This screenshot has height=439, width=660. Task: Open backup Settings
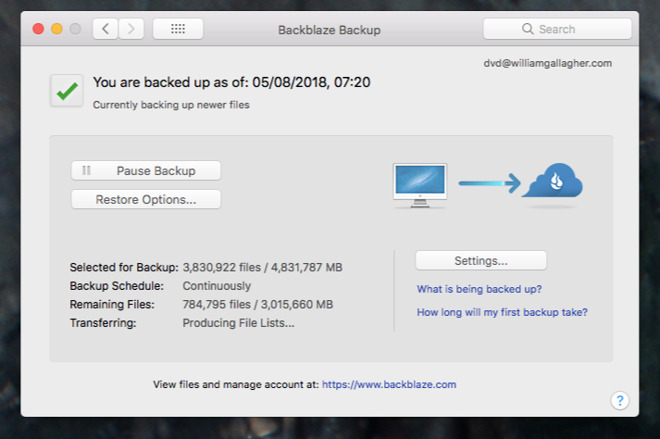[481, 261]
